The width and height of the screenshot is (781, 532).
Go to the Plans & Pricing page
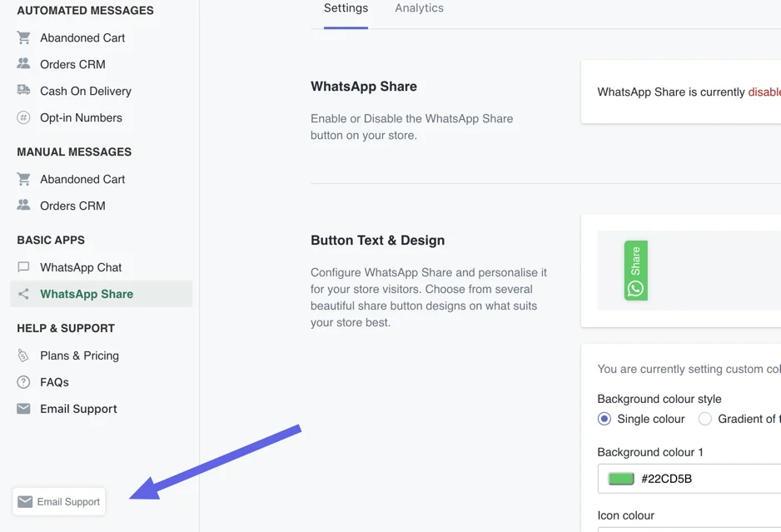[79, 355]
